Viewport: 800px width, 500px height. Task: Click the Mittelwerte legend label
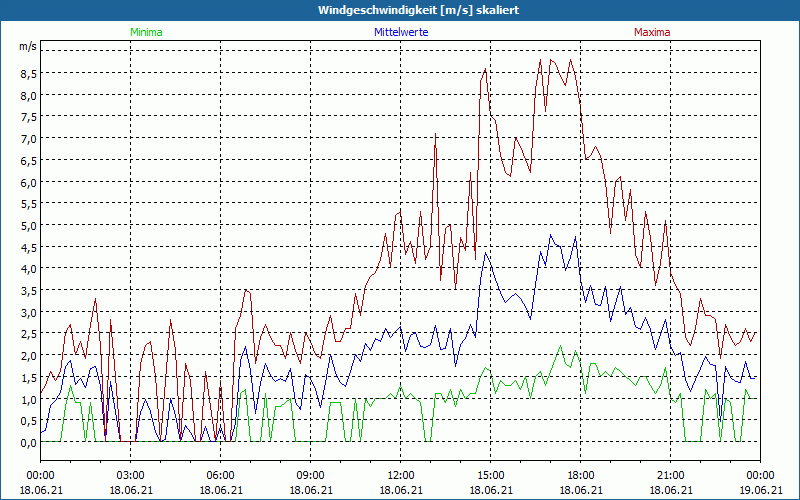coord(401,32)
